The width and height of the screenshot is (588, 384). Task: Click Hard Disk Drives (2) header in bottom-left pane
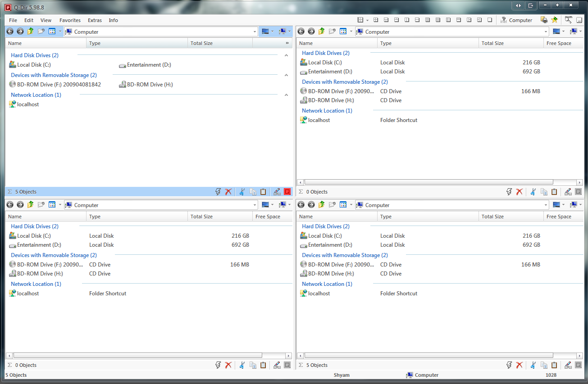pyautogui.click(x=35, y=226)
